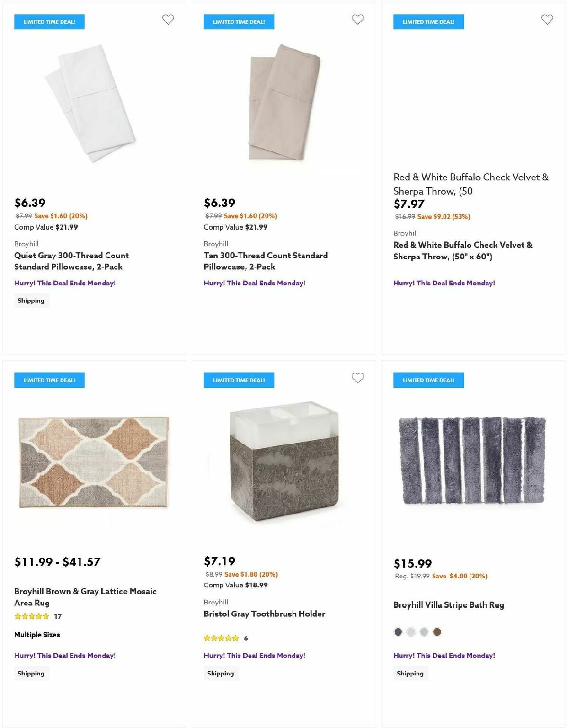568x728 pixels.
Task: Open Broyhill Villa Stripe Bath Rug listing
Action: [x=449, y=605]
